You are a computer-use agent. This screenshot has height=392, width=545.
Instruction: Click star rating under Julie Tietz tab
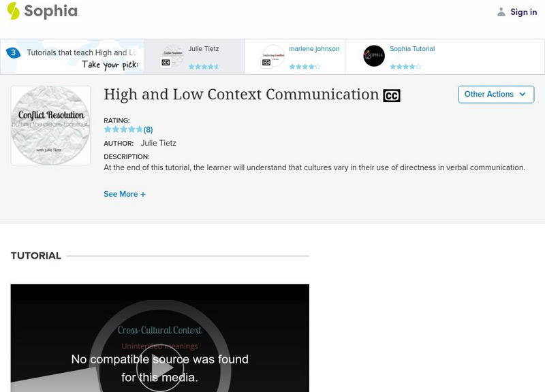[x=204, y=67]
